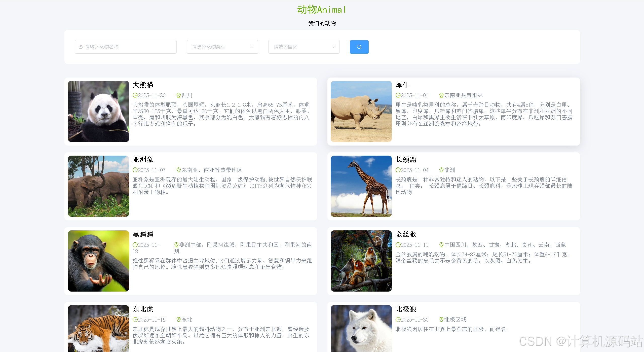Image resolution: width=644 pixels, height=352 pixels.
Task: Focus the 请输入动物名称 input field
Action: pyautogui.click(x=126, y=47)
